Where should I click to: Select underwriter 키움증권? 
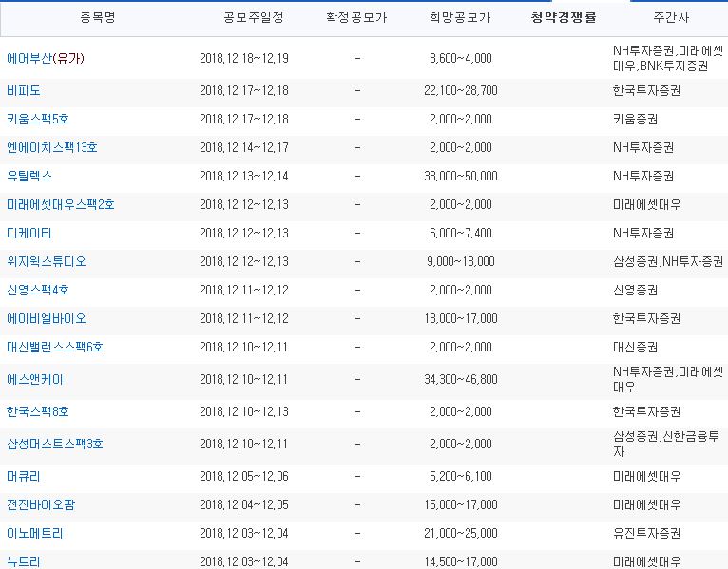point(635,120)
